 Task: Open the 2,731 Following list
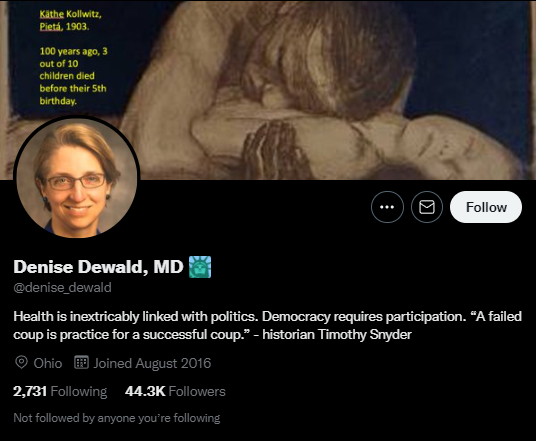[60, 391]
